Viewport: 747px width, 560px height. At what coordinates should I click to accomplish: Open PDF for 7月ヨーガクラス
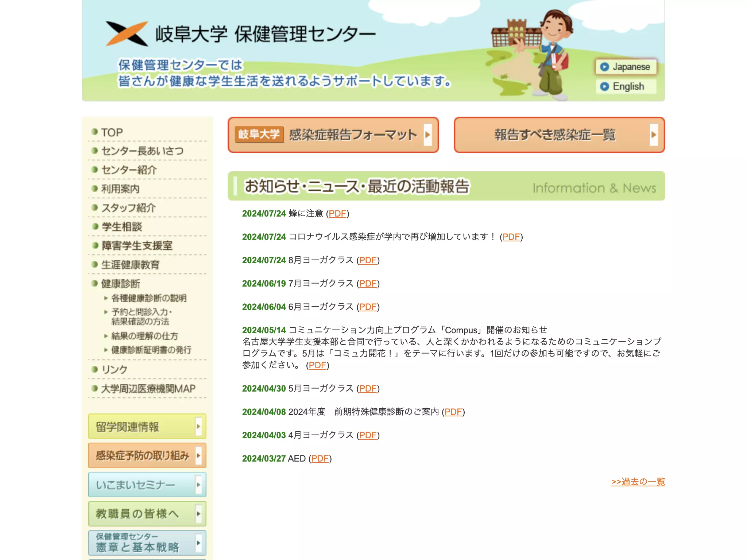click(x=368, y=284)
